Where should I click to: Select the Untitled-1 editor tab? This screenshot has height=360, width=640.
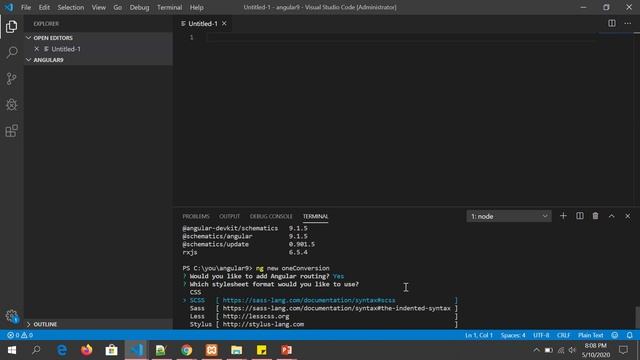[x=202, y=24]
